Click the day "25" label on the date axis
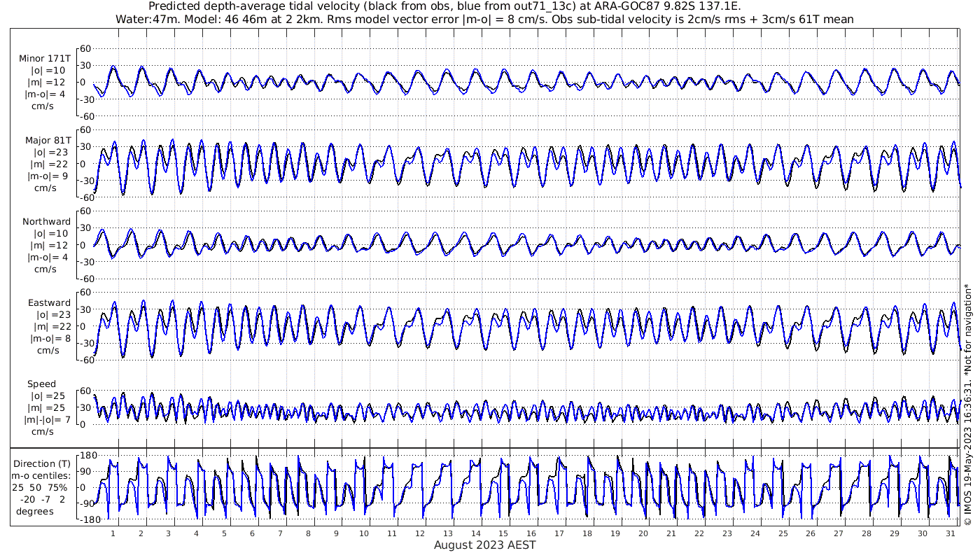Image resolution: width=980 pixels, height=560 pixels. pyautogui.click(x=783, y=533)
